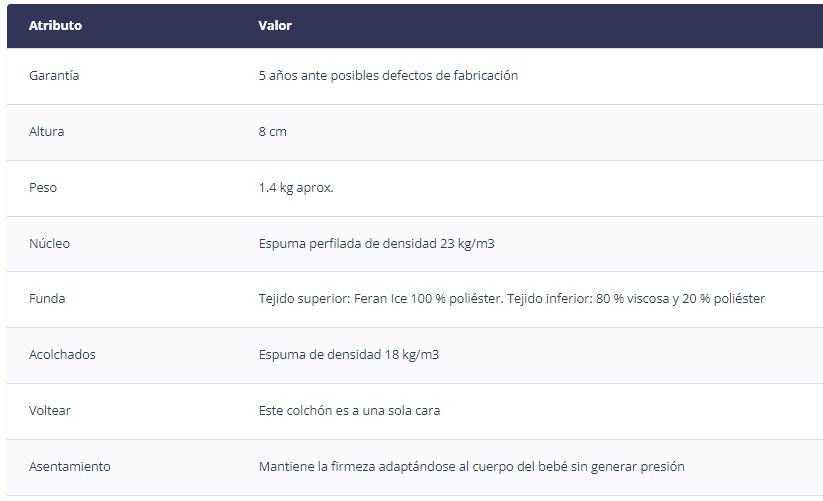Select the Funda attribute label
The image size is (823, 501).
(47, 299)
